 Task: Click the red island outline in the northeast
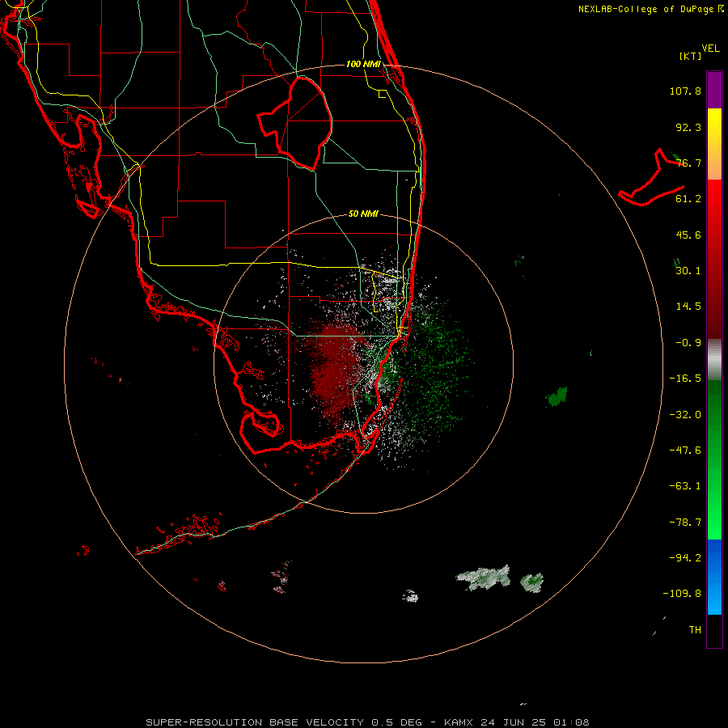[x=651, y=179]
